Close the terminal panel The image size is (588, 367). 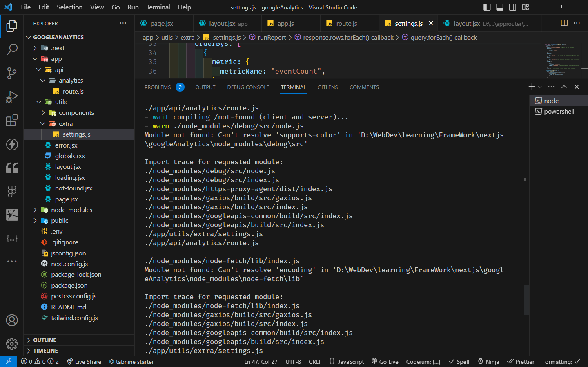tap(577, 87)
